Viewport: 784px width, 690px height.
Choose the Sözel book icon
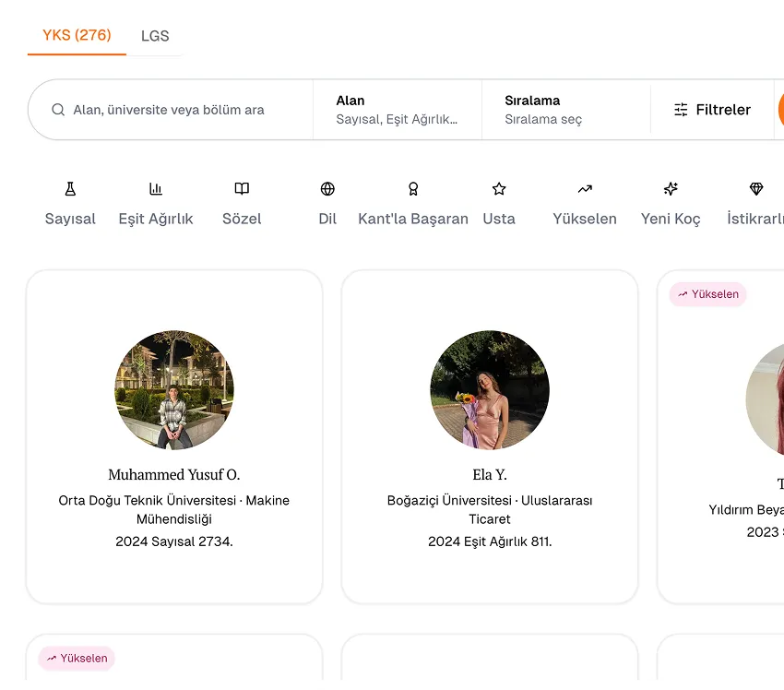[x=242, y=189]
